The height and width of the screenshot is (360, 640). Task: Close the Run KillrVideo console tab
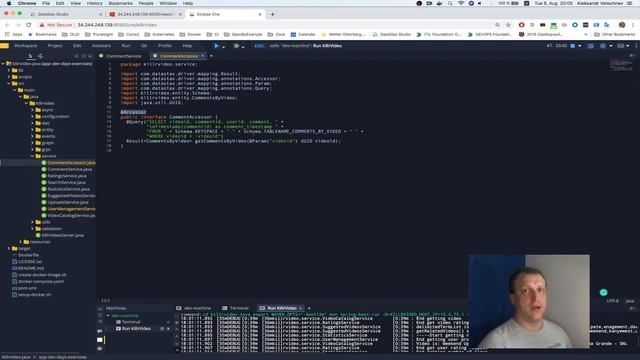300,308
